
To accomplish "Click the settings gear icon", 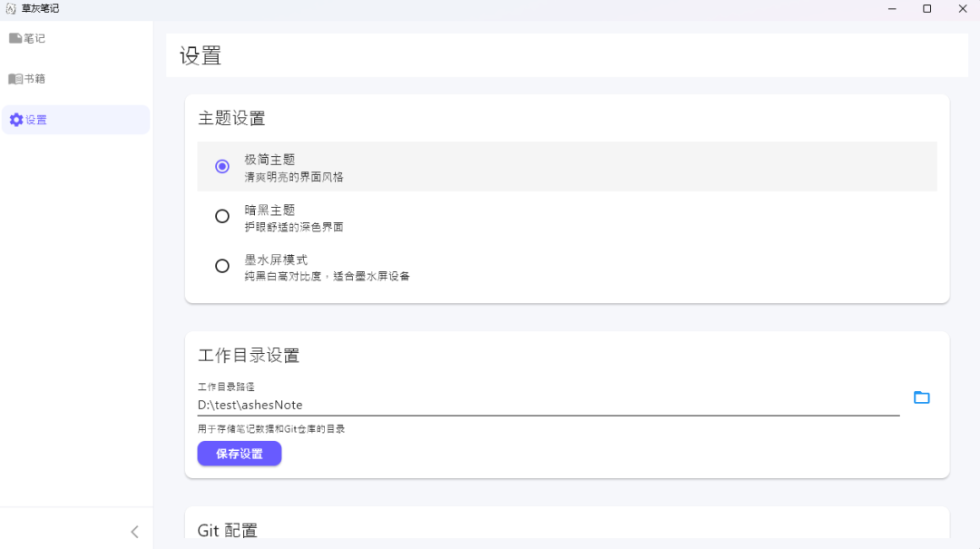I will coord(16,120).
